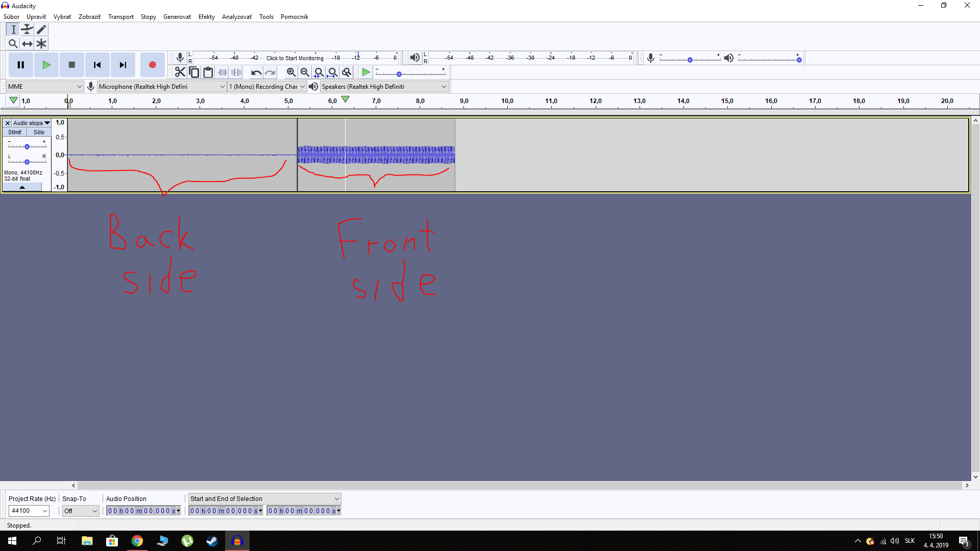Open the Generovať menu
The height and width of the screenshot is (551, 980).
pyautogui.click(x=177, y=16)
